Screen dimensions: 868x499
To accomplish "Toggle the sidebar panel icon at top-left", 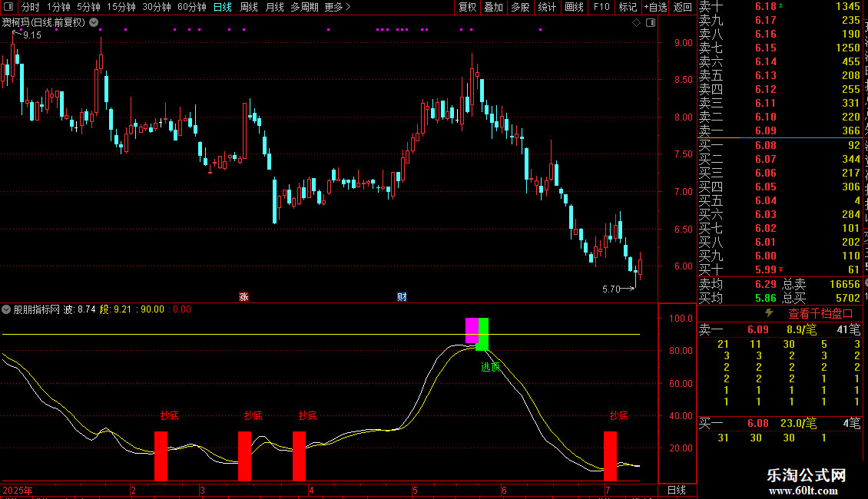I will 8,7.
